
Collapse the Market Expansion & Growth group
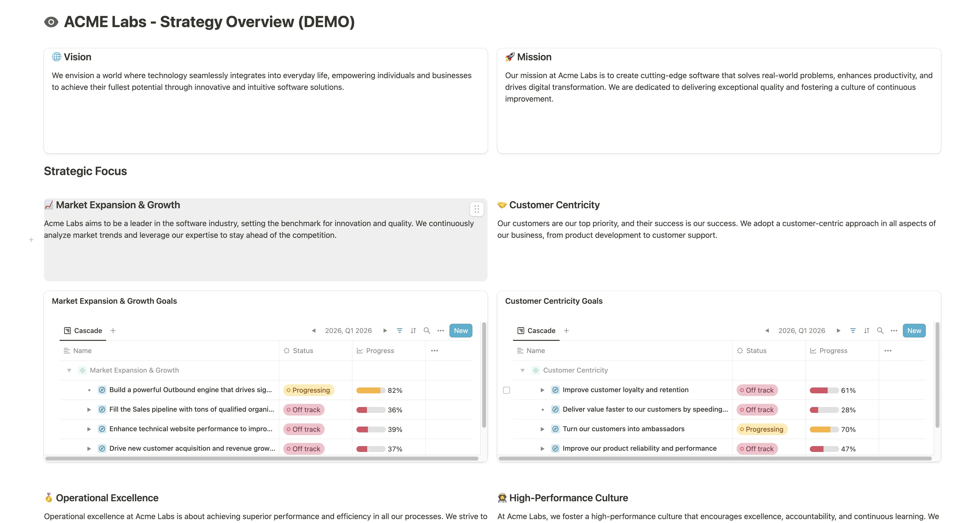tap(69, 370)
